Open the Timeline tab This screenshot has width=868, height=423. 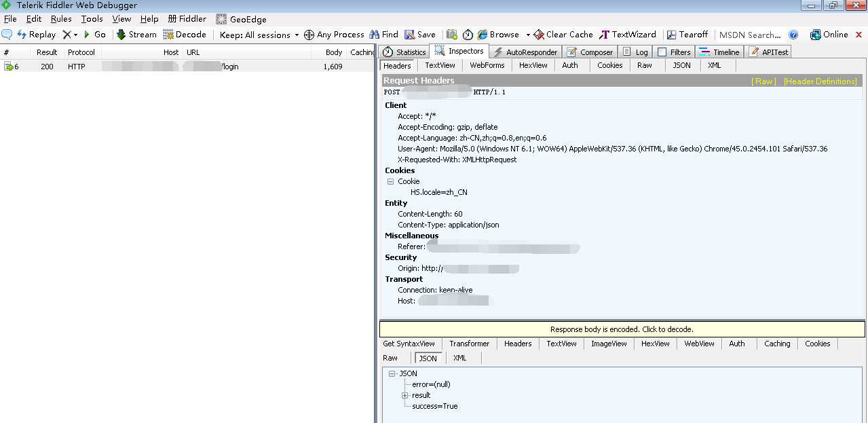[x=719, y=52]
